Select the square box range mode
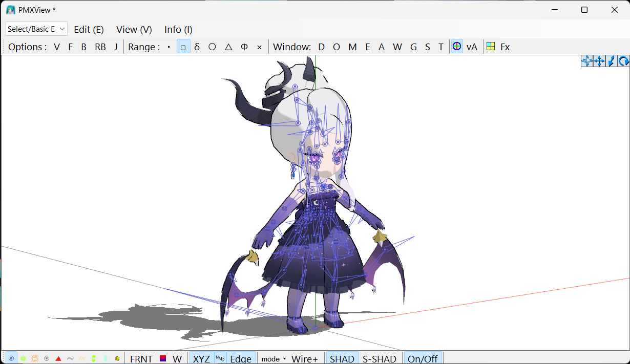 click(x=183, y=47)
